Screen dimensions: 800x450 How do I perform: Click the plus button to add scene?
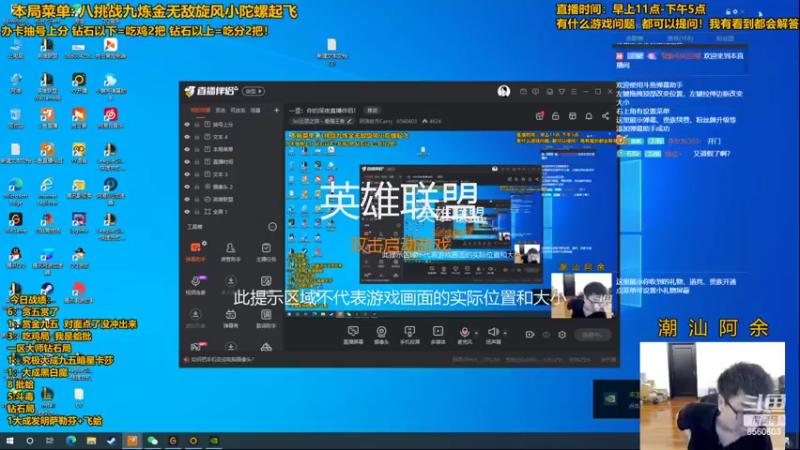[x=277, y=110]
